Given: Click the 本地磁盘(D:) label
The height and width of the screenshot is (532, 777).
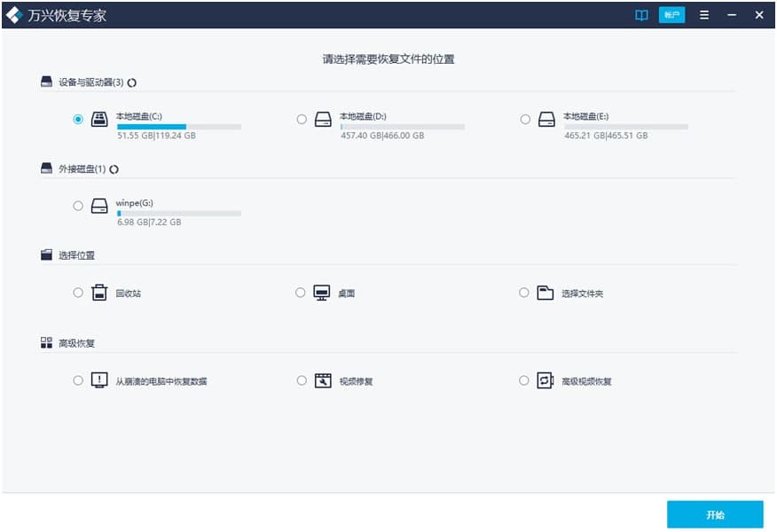Looking at the screenshot, I should click(364, 116).
